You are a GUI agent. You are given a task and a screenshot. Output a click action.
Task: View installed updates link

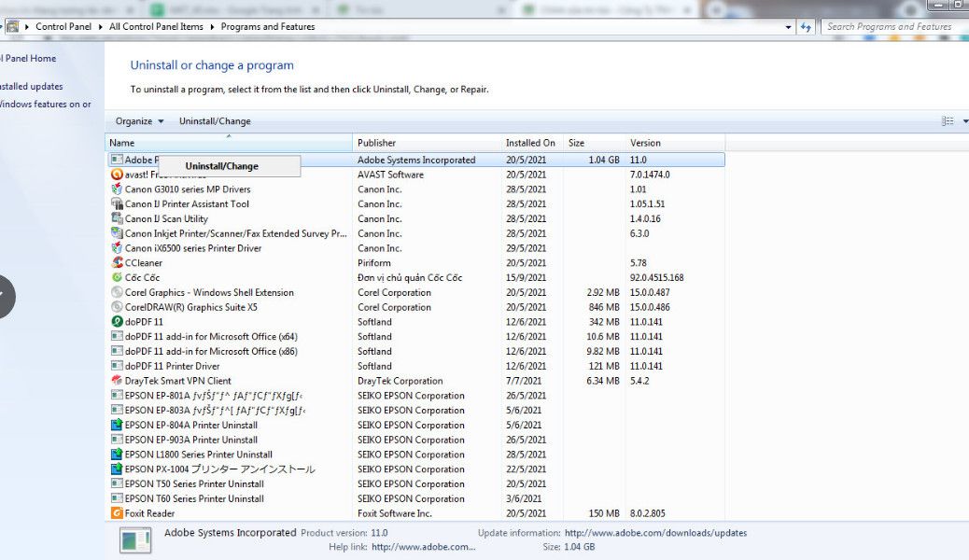tap(32, 87)
